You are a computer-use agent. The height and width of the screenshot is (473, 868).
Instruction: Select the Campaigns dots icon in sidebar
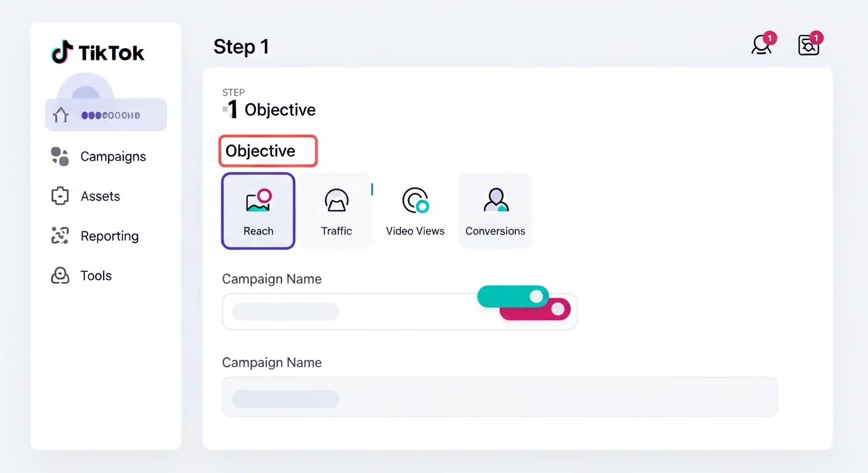click(59, 156)
